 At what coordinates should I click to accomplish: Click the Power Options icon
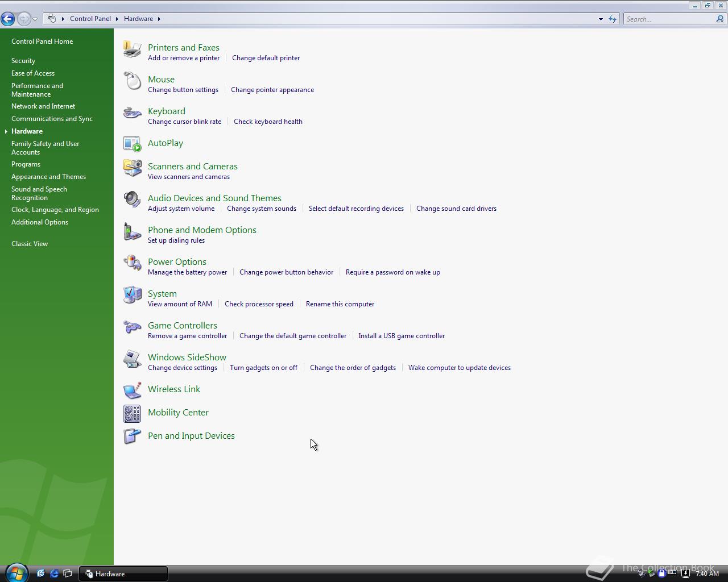(133, 264)
